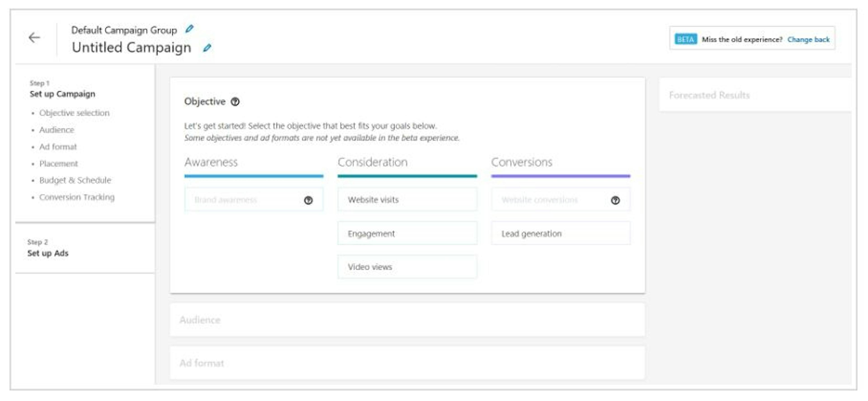The height and width of the screenshot is (401, 868).
Task: Edit the Default Campaign Group name pencil
Action: click(189, 29)
